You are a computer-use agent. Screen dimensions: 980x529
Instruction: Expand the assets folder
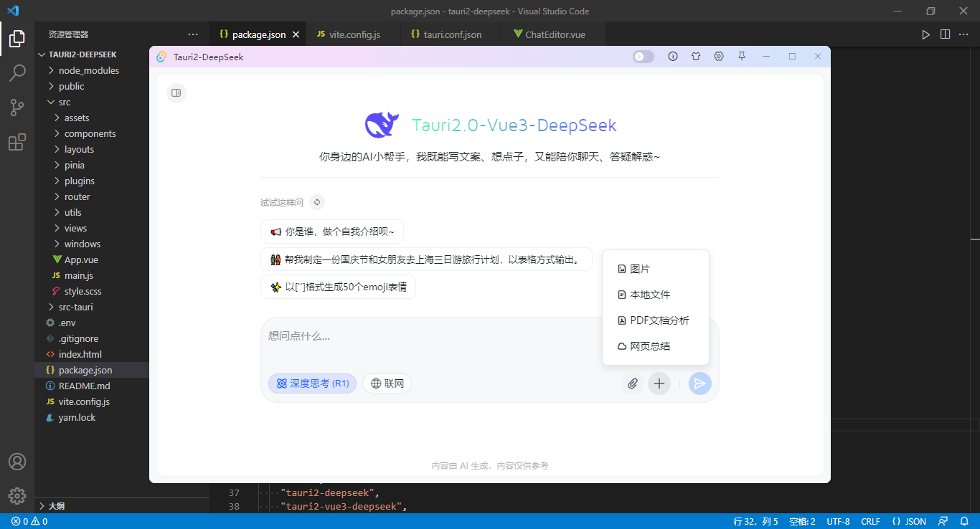coord(92,118)
